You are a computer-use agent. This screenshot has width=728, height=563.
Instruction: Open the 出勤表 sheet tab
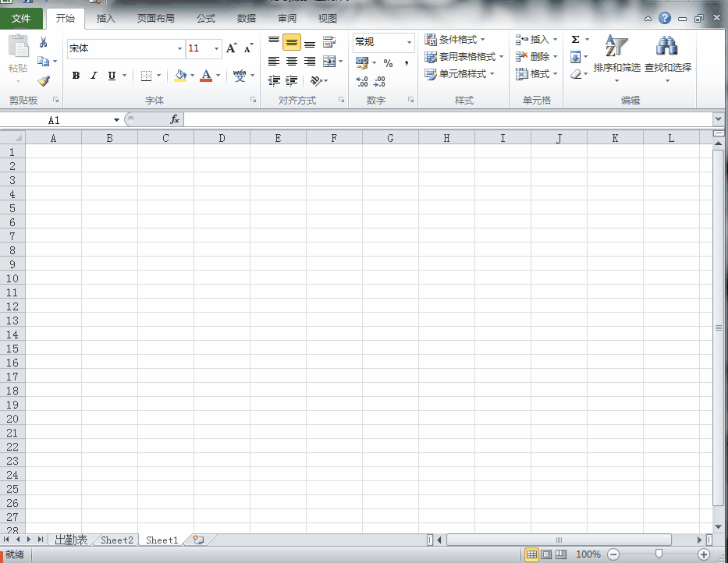click(x=71, y=540)
